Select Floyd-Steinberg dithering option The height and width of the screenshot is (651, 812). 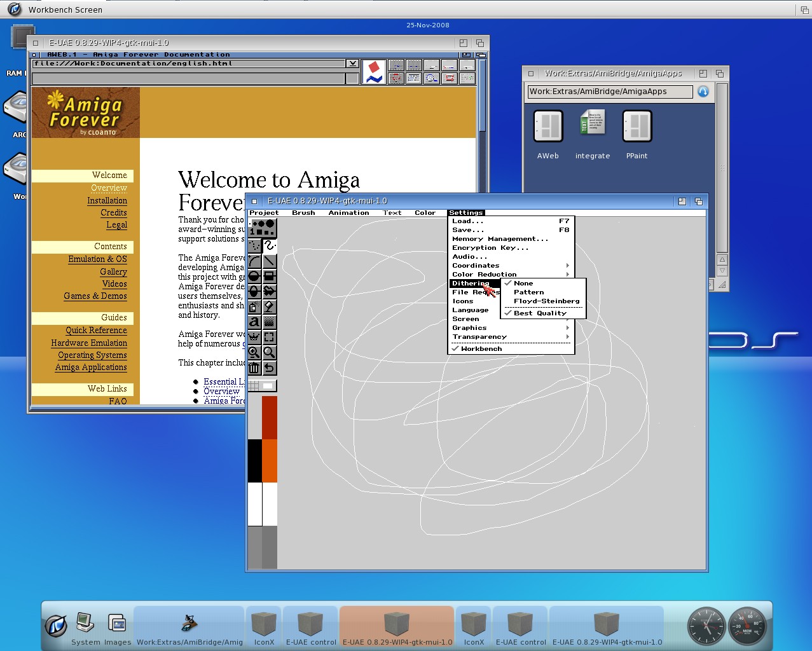pyautogui.click(x=543, y=301)
